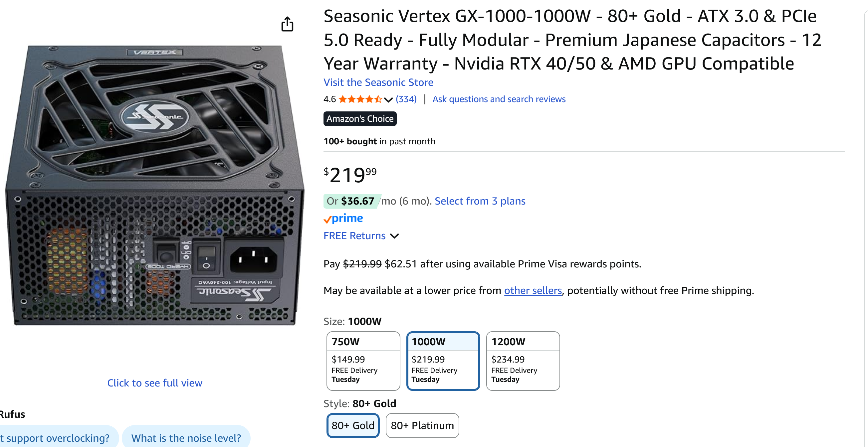Open the Seasonic power supply product image
This screenshot has height=447, width=868.
(x=155, y=185)
